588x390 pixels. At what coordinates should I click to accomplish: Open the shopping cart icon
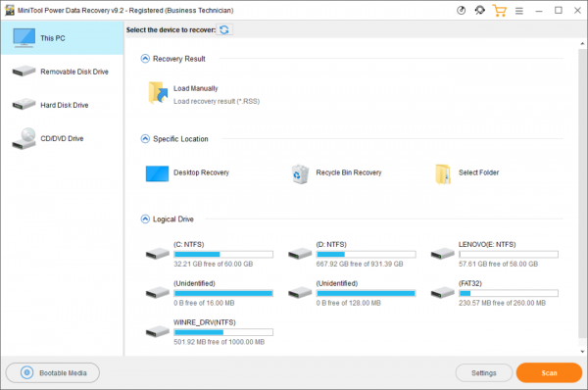tap(500, 11)
